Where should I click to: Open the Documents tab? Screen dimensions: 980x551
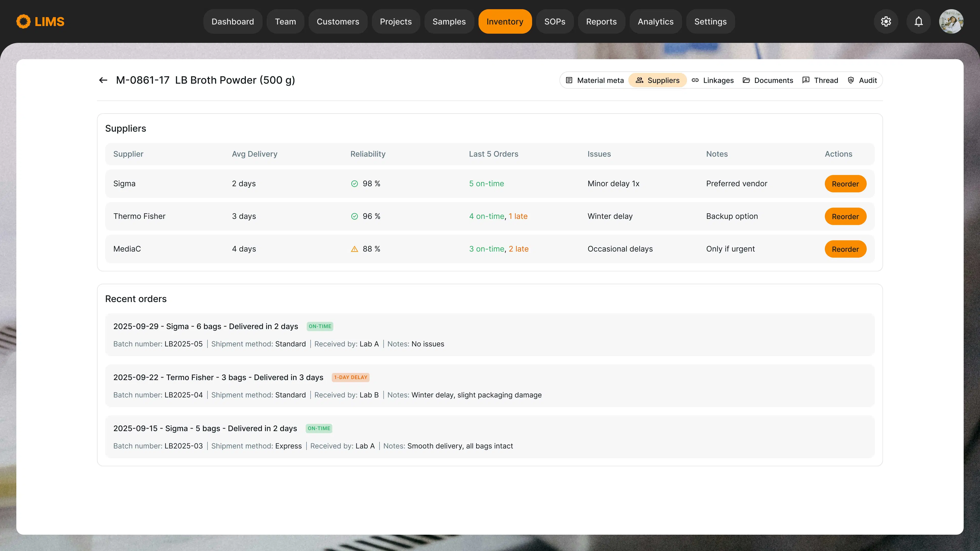[768, 80]
